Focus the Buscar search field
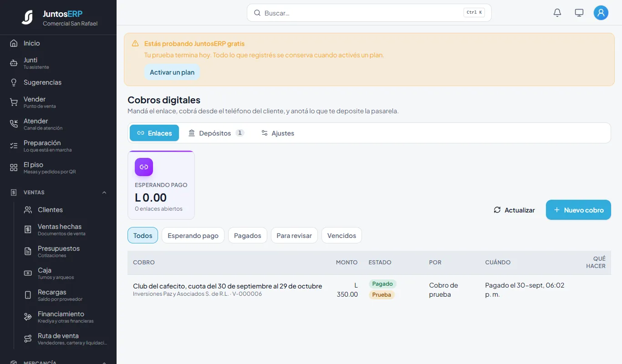This screenshot has width=622, height=364. pyautogui.click(x=369, y=13)
